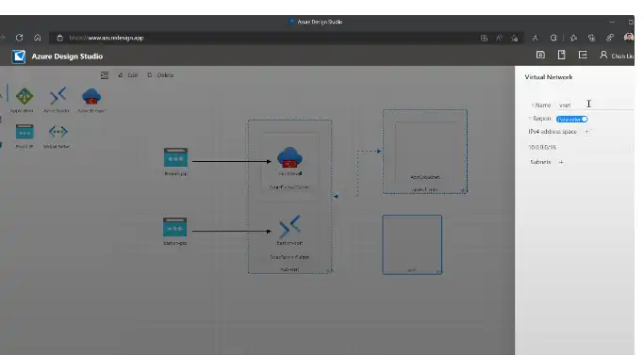The height and width of the screenshot is (355, 644).
Task: Toggle the Region Parameter switch
Action: (x=571, y=119)
